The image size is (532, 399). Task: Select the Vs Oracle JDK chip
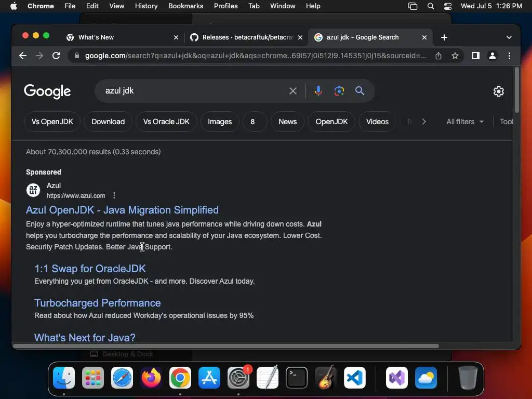166,122
